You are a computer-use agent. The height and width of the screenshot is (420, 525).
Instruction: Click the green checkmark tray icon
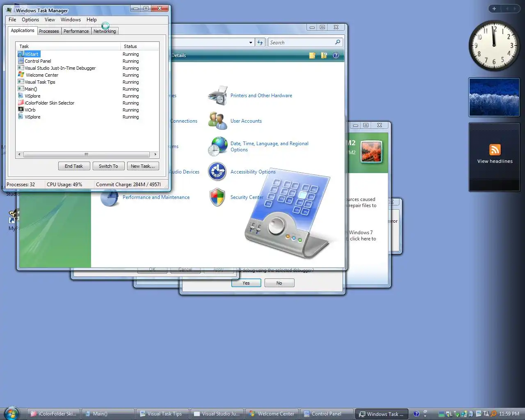pyautogui.click(x=457, y=414)
